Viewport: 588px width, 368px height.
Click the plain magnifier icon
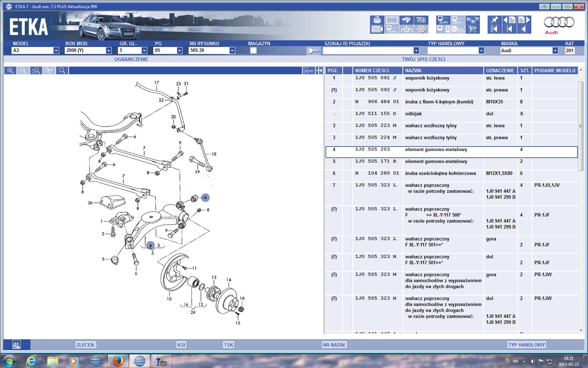(x=62, y=70)
